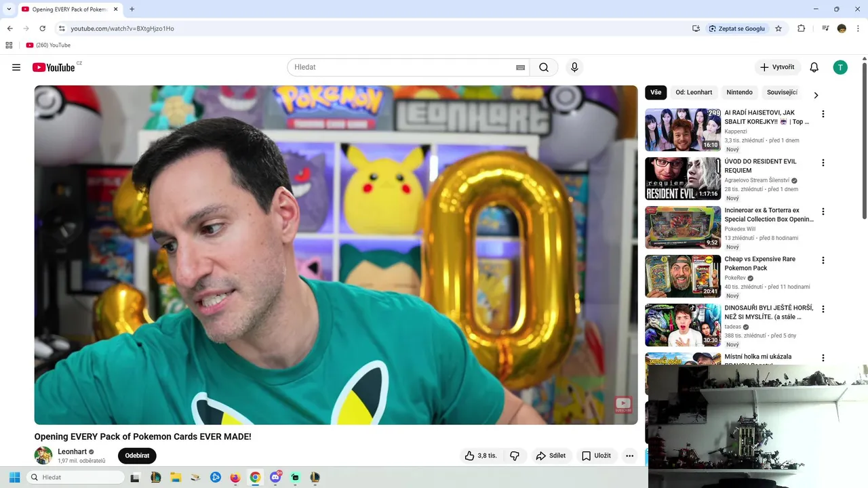Go back using the browser back arrow
The width and height of the screenshot is (868, 488).
click(x=9, y=28)
